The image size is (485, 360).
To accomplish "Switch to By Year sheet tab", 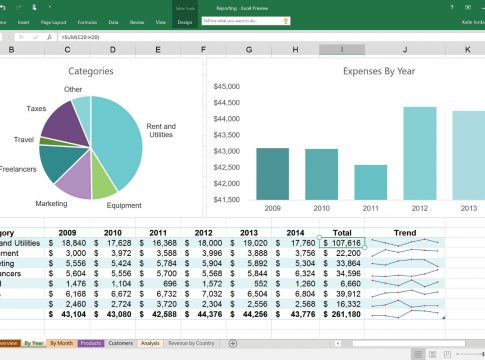I will [x=33, y=343].
